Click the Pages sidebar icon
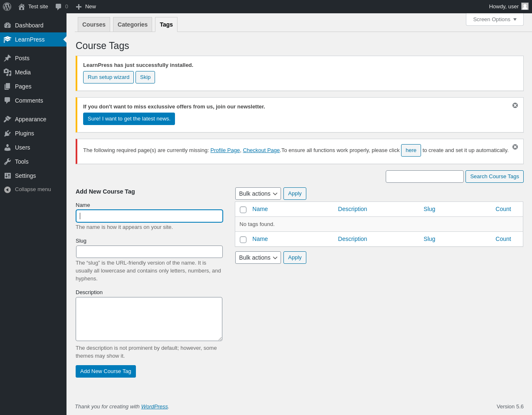The image size is (532, 415). click(7, 86)
